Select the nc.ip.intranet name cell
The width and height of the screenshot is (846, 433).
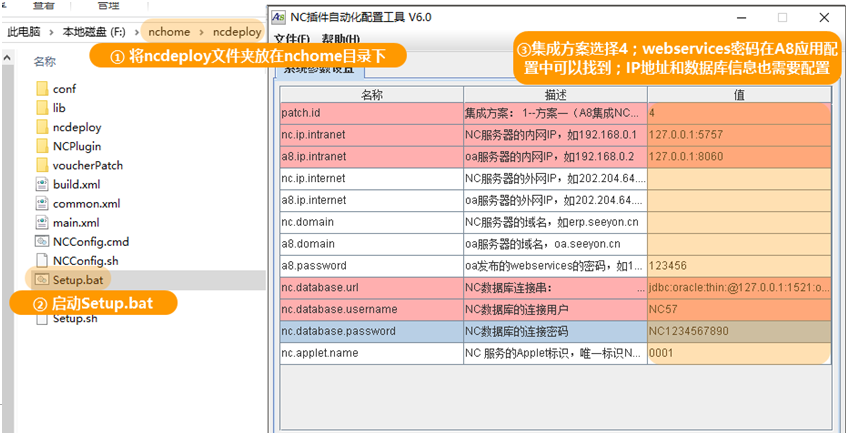pyautogui.click(x=372, y=135)
